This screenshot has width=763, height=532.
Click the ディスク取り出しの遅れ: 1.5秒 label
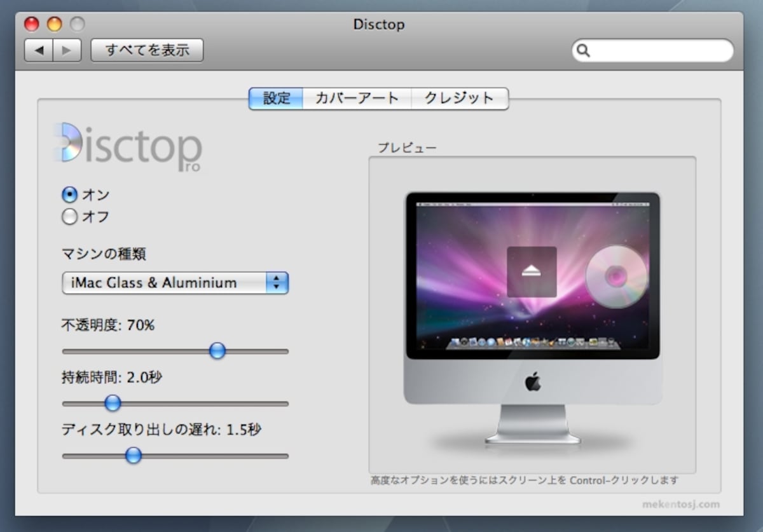[162, 430]
